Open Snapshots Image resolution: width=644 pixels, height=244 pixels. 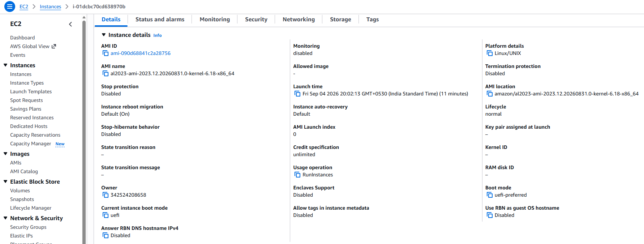click(x=22, y=199)
